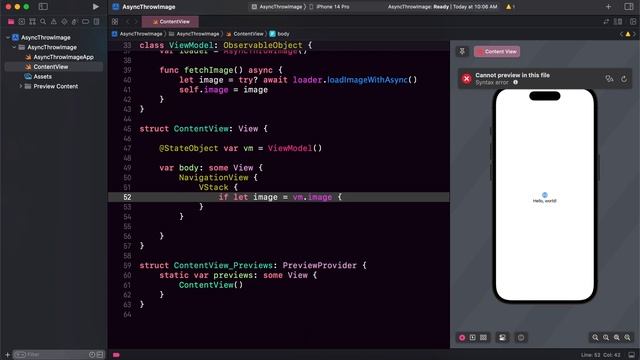Toggle the navigator sidebar panel button
Image resolution: width=640 pixels, height=360 pixels.
pos(43,7)
